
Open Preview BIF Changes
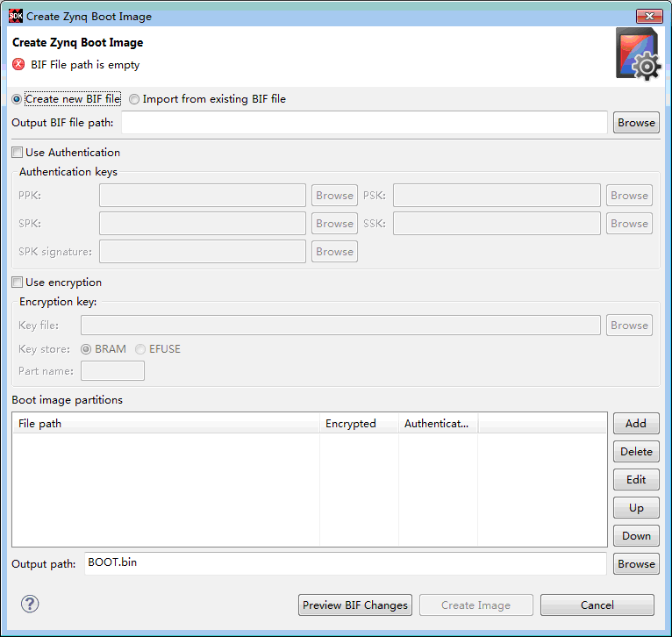pos(354,605)
